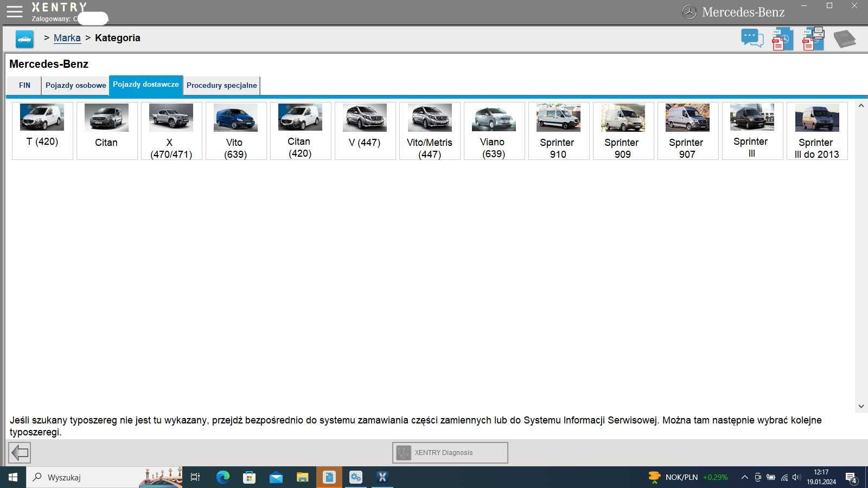The image size is (868, 488).
Task: Launch Microsoft Edge from the taskbar
Action: (x=223, y=477)
